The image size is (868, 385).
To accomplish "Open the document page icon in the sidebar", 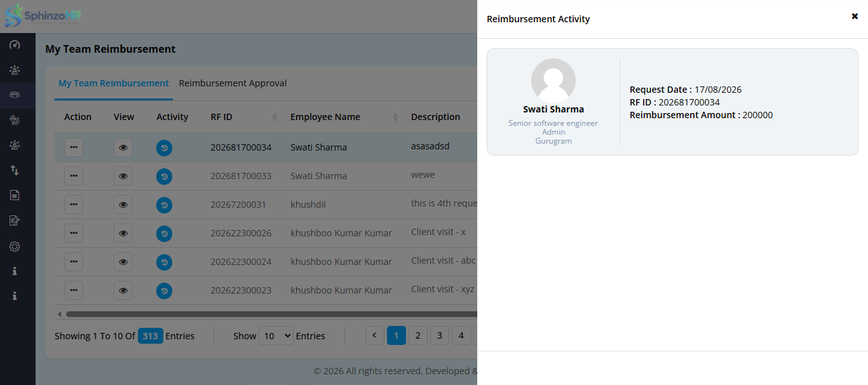I will 15,195.
